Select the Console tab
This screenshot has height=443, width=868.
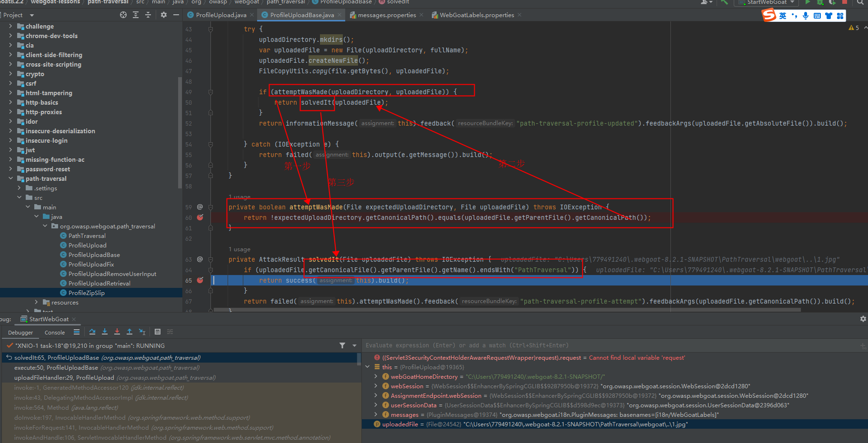pos(55,333)
